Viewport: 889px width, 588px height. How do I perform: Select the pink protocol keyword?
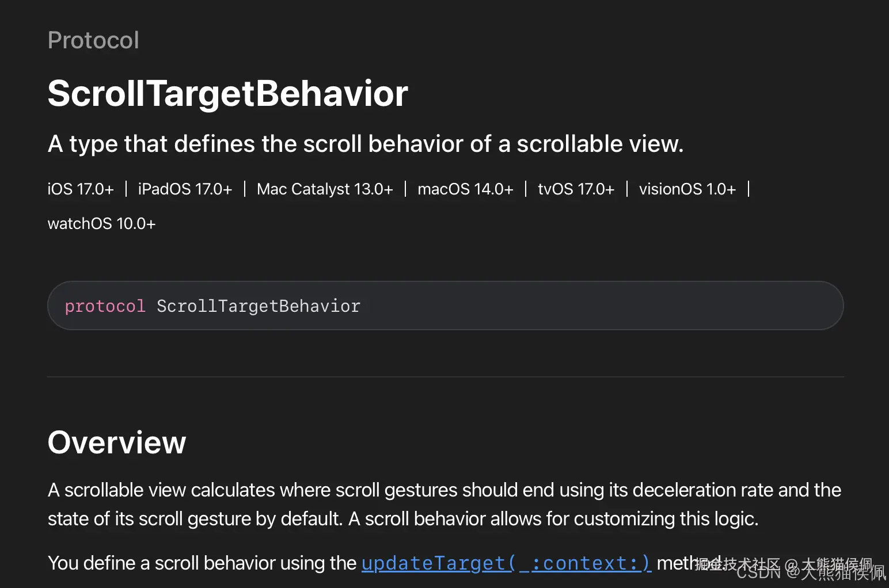pyautogui.click(x=105, y=306)
